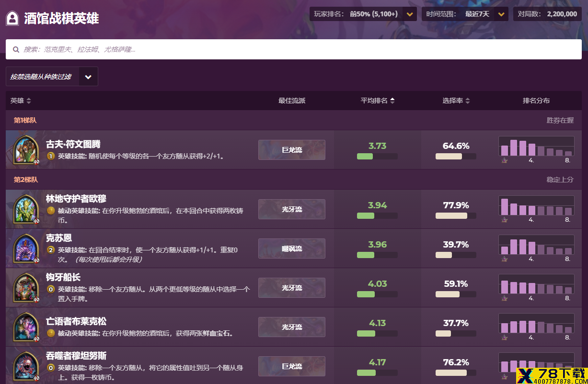Click the pick rate value 37.7%
The height and width of the screenshot is (384, 588).
(x=456, y=323)
